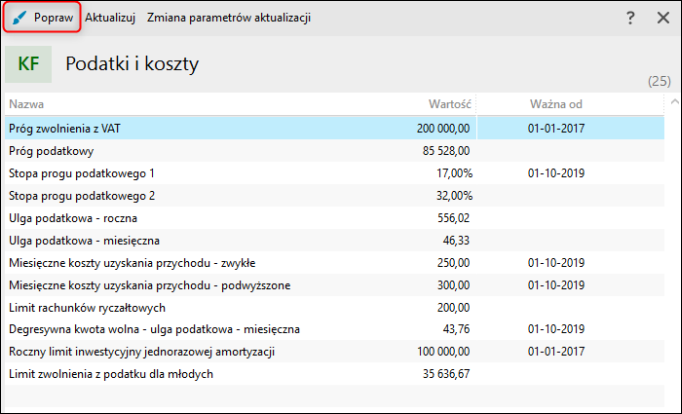
Task: Open help with the question mark icon
Action: click(630, 18)
